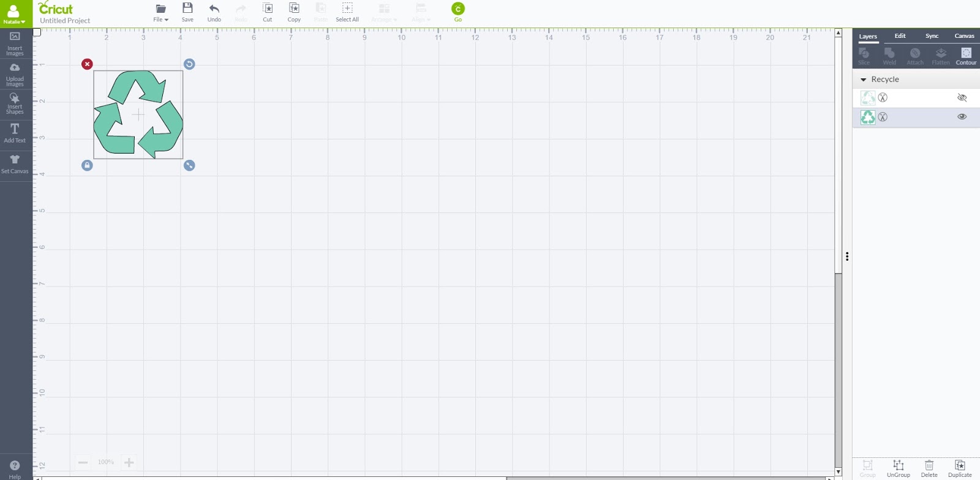Screen dimensions: 980x480
Task: Click the Group button
Action: [x=868, y=468]
